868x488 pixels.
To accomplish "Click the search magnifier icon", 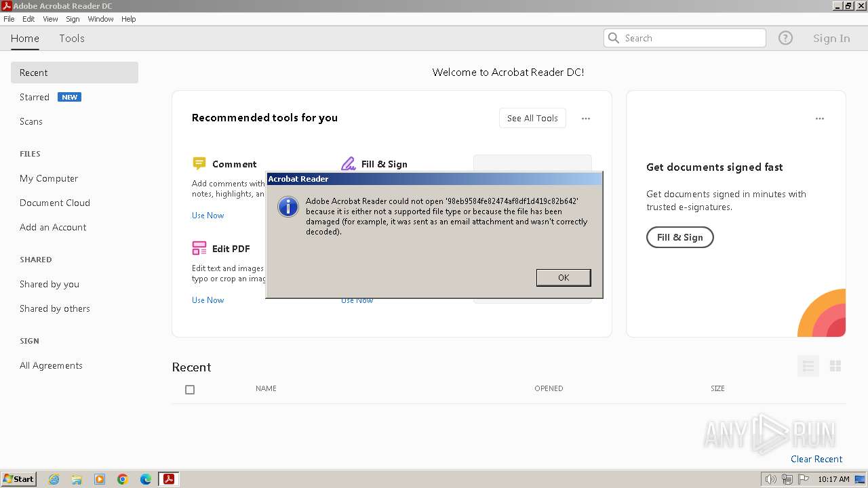I will click(614, 38).
